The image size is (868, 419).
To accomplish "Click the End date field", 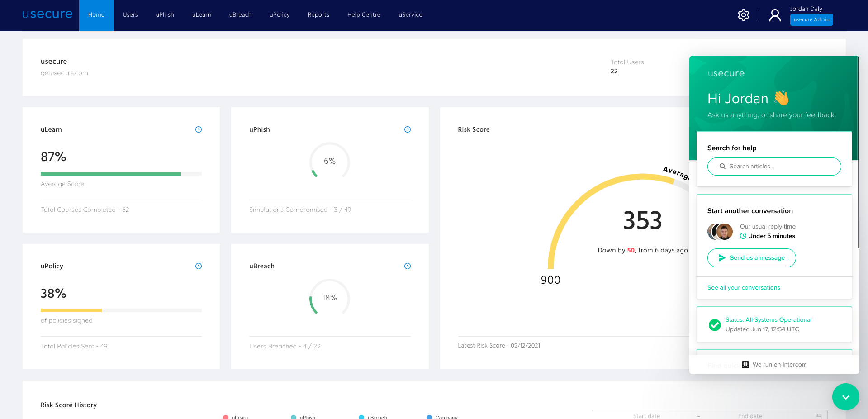I will click(750, 416).
